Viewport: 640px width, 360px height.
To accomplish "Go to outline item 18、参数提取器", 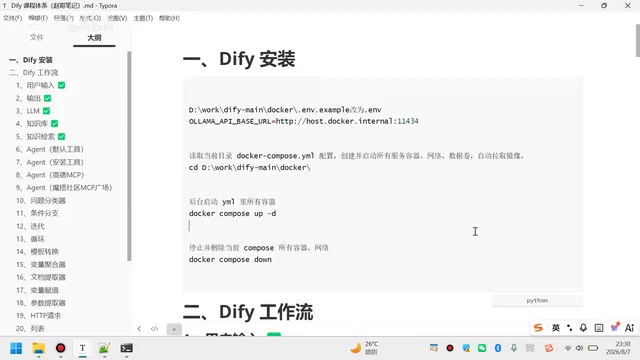I will [x=41, y=303].
